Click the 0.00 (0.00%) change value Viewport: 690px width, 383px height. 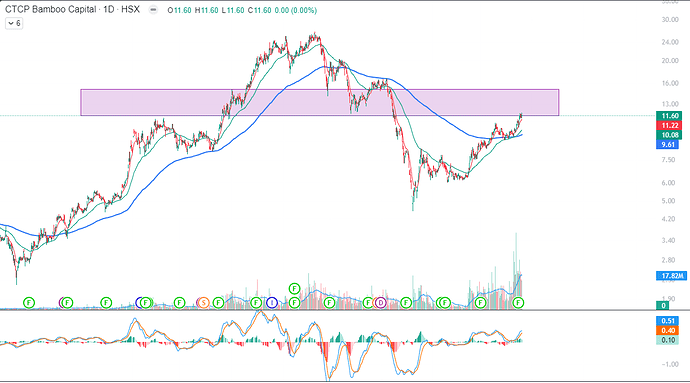[x=296, y=10]
